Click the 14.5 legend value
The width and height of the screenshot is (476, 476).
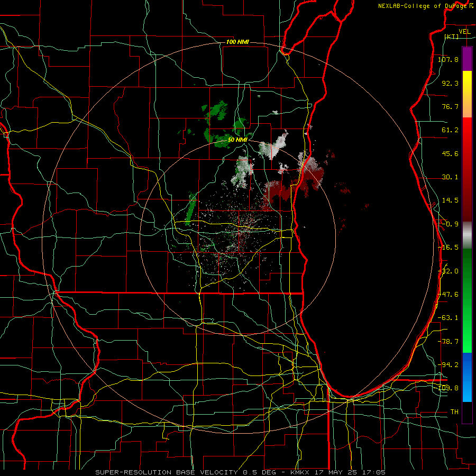(450, 200)
